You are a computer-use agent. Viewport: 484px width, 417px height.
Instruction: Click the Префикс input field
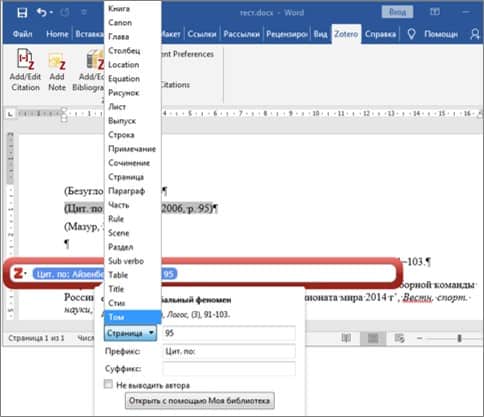[x=229, y=351]
